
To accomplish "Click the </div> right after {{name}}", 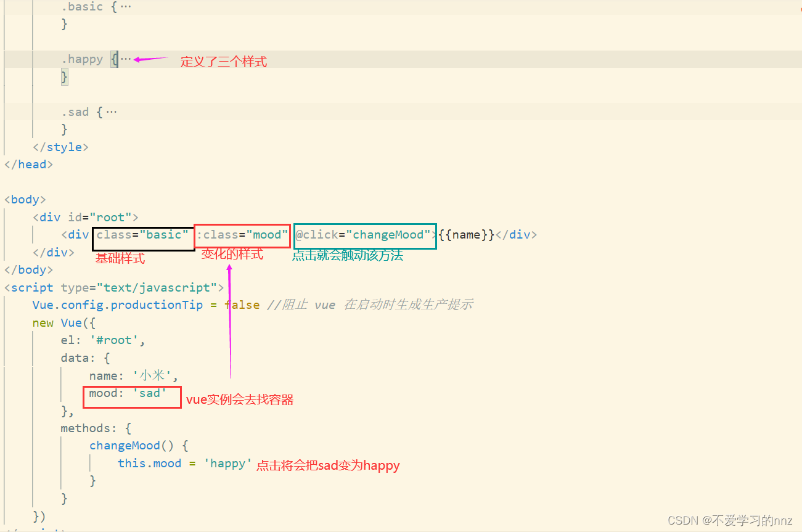I will 516,234.
